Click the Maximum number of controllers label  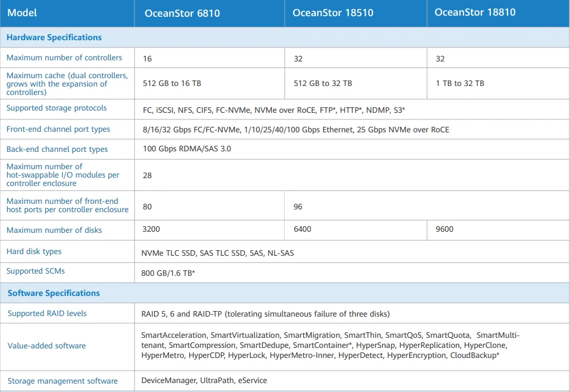point(64,58)
